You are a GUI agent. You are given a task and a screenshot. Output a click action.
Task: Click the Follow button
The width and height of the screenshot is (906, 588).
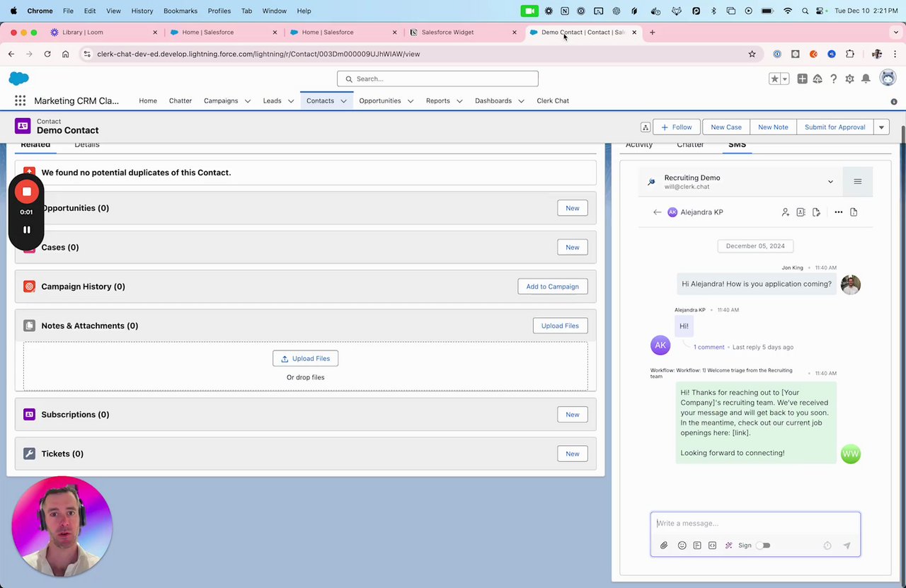tap(676, 127)
